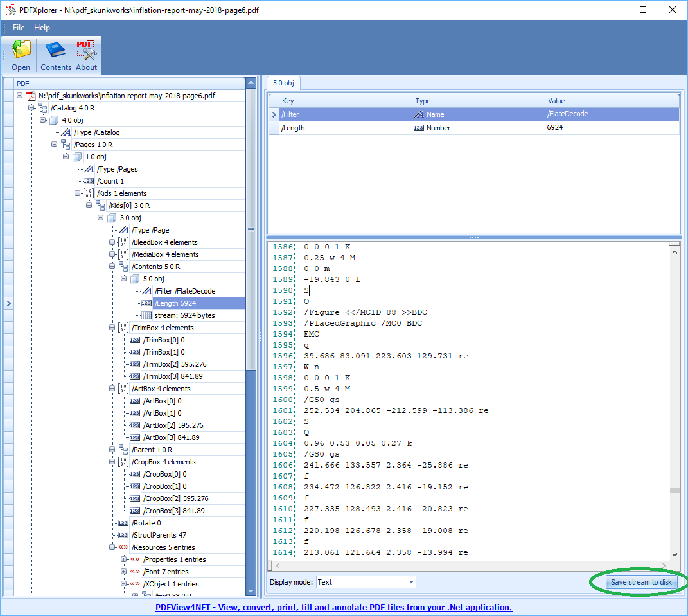
Task: Open the File menu
Action: (19, 28)
